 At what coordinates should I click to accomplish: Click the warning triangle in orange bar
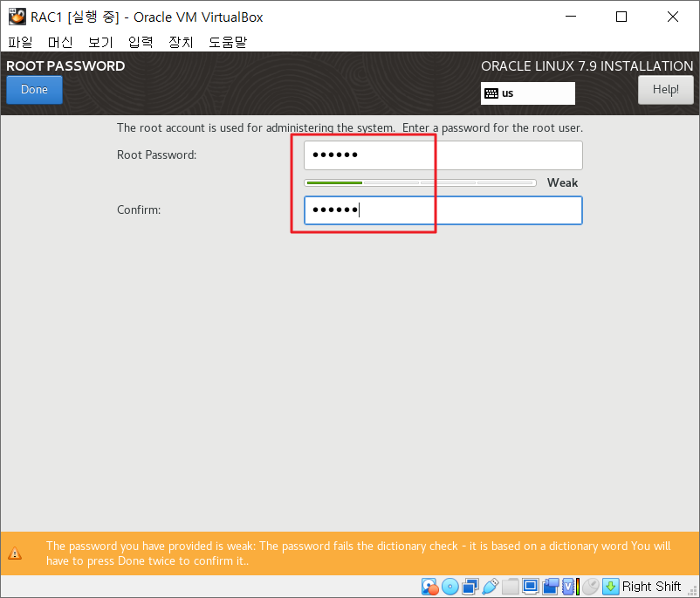click(15, 553)
